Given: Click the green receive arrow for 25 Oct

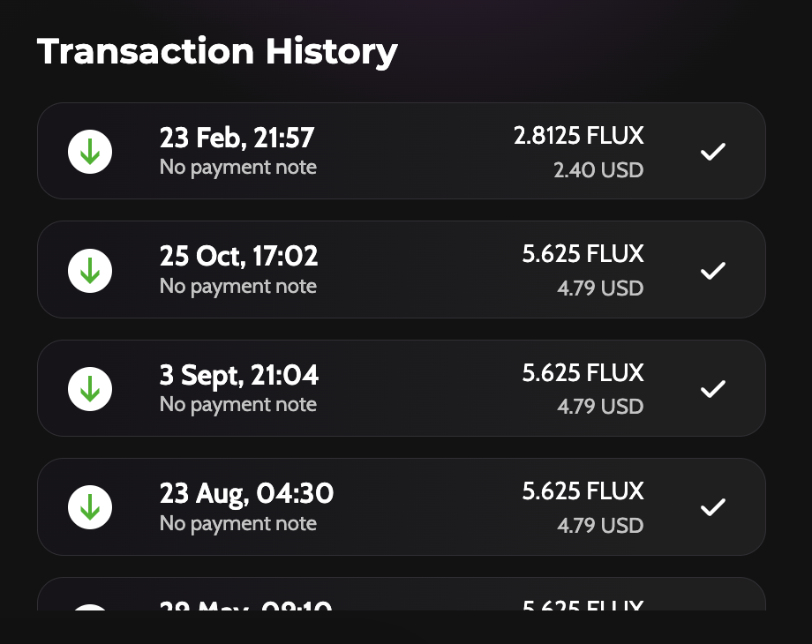Looking at the screenshot, I should click(90, 270).
